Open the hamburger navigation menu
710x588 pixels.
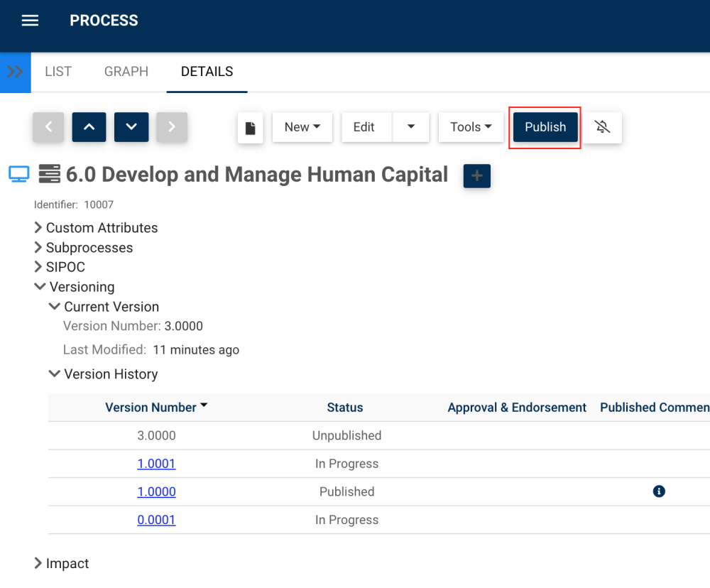[30, 21]
